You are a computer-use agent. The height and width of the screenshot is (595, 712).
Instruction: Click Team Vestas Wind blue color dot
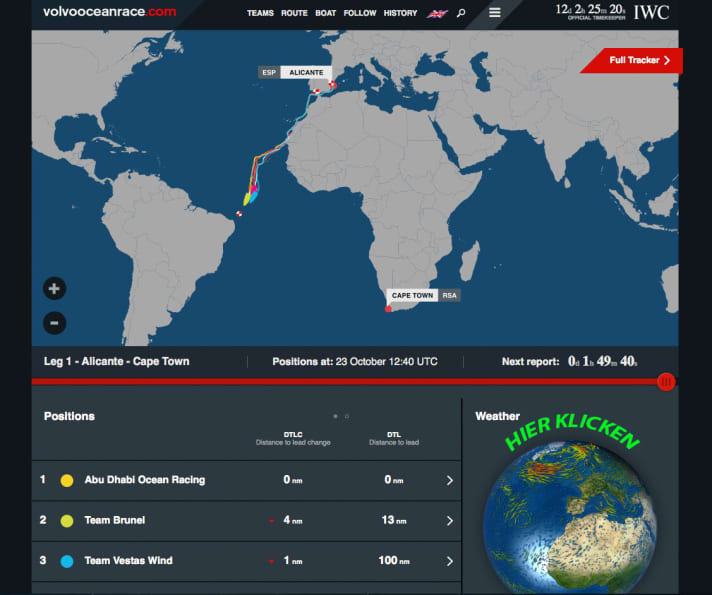(x=67, y=561)
